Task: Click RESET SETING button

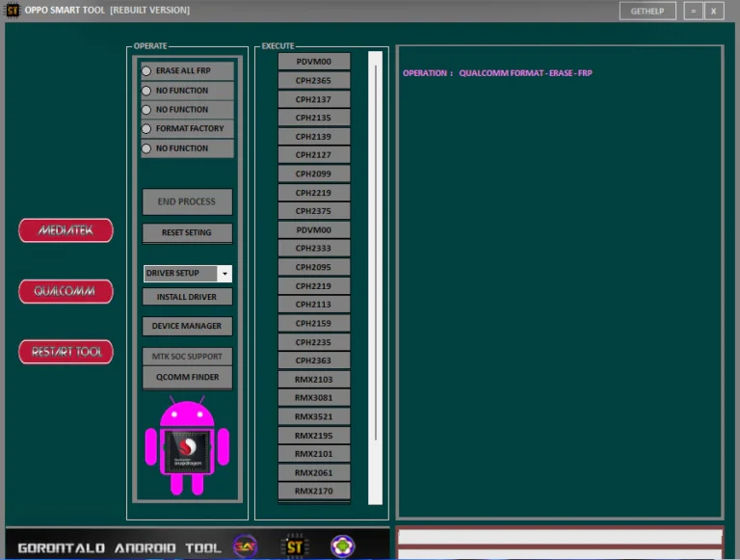Action: [x=187, y=233]
